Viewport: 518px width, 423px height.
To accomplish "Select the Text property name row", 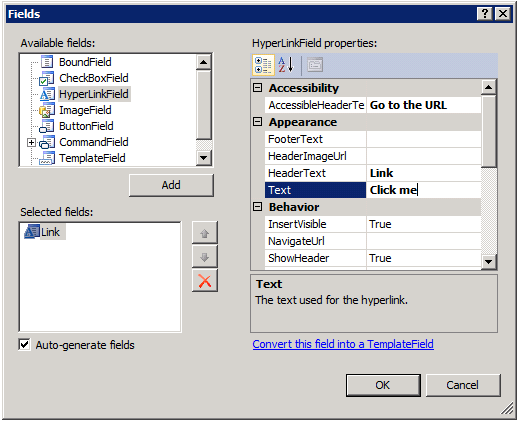I will [x=315, y=190].
